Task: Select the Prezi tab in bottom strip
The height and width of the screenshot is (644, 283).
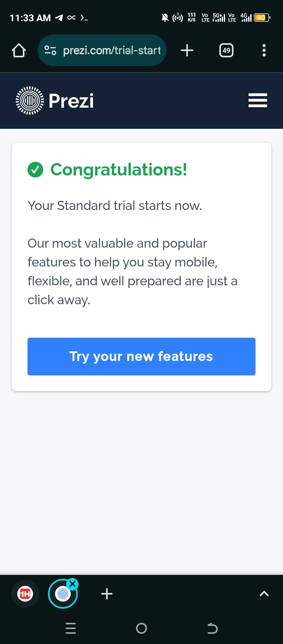Action: tap(62, 594)
